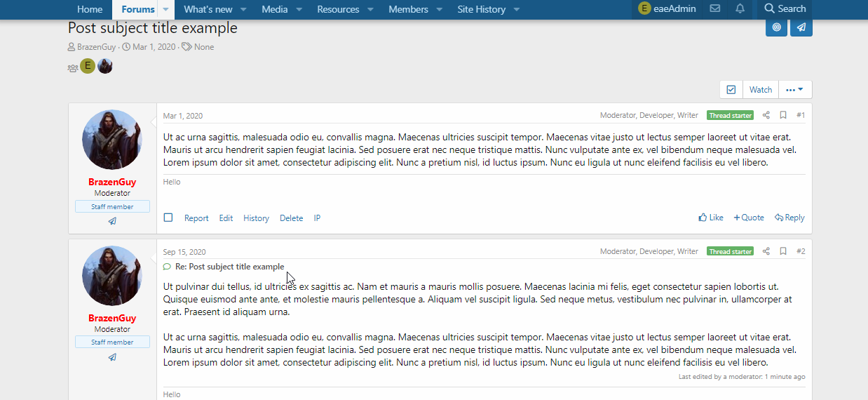
Task: Tick the checkbox on the first post
Action: tap(168, 218)
